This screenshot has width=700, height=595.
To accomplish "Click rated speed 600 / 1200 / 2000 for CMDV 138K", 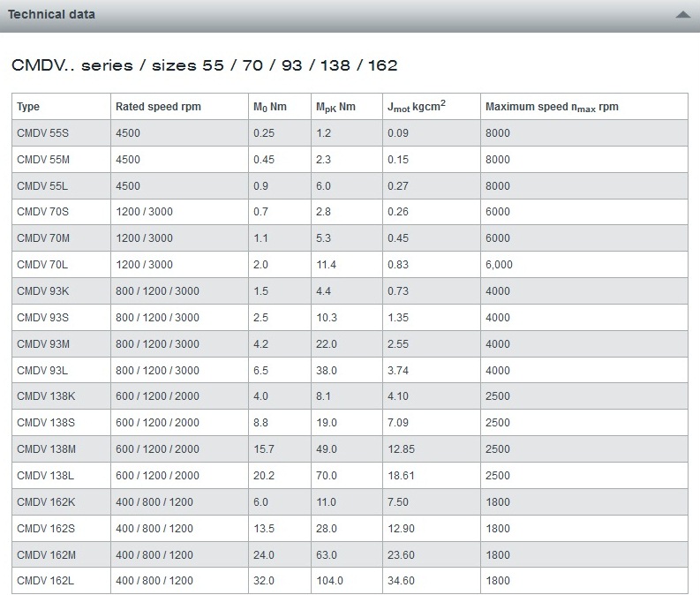I will [x=157, y=395].
